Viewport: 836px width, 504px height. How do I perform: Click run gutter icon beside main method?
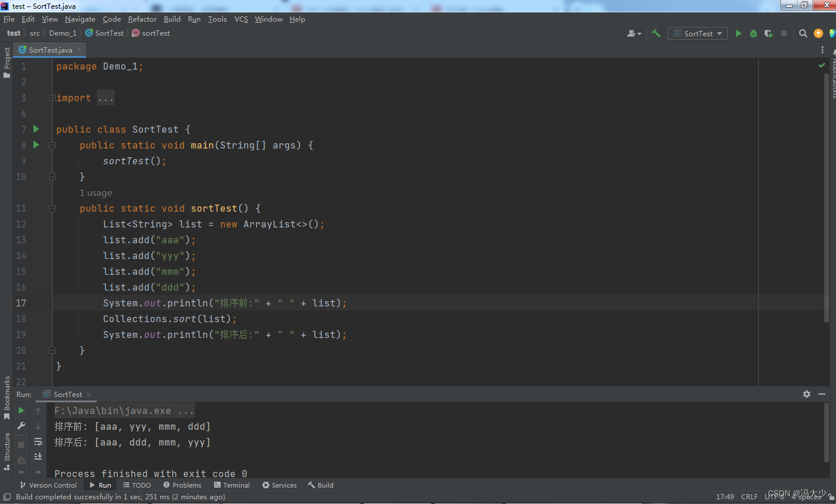coord(36,144)
